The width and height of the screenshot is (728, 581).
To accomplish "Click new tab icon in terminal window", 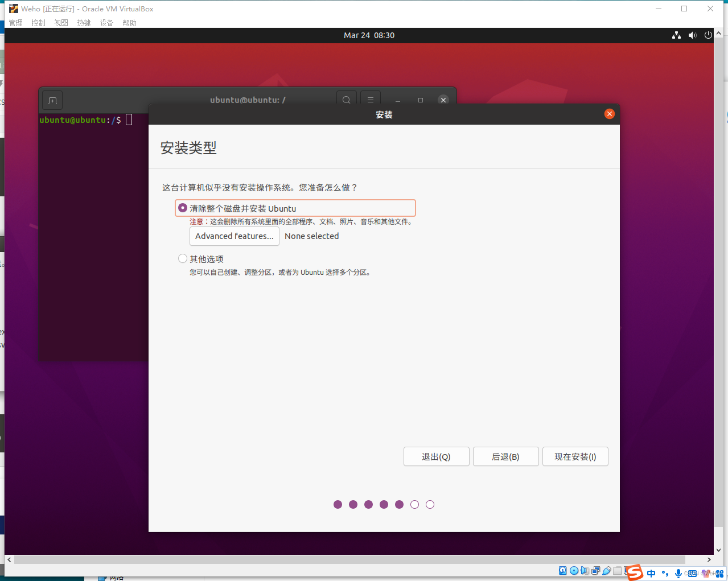I will (52, 101).
